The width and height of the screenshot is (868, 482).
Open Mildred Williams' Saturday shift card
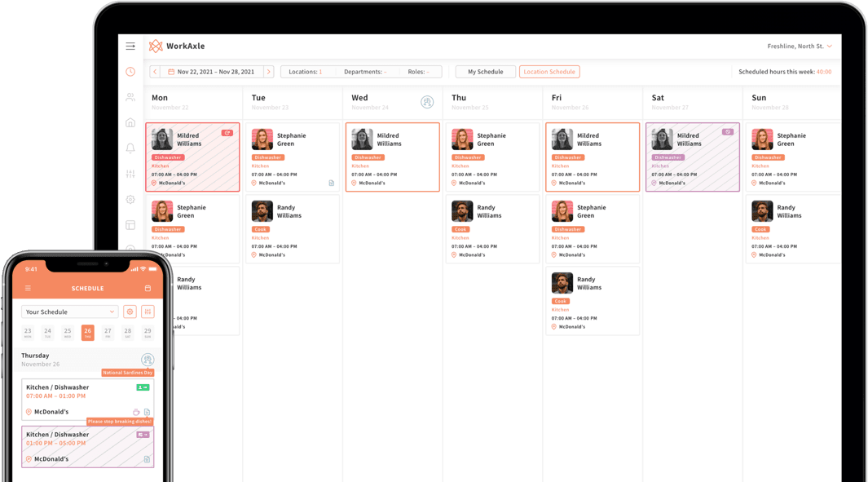692,157
